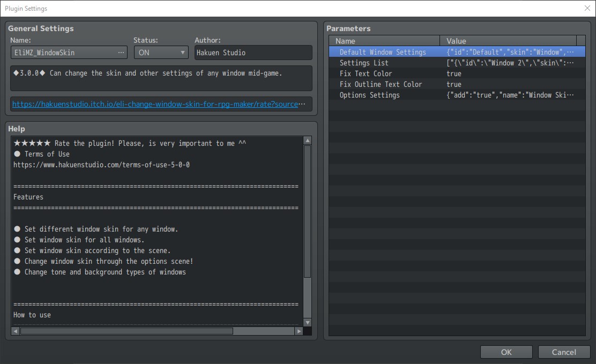Open the hakuenstudio.itch.io rate link
This screenshot has height=364, width=596.
[155, 105]
